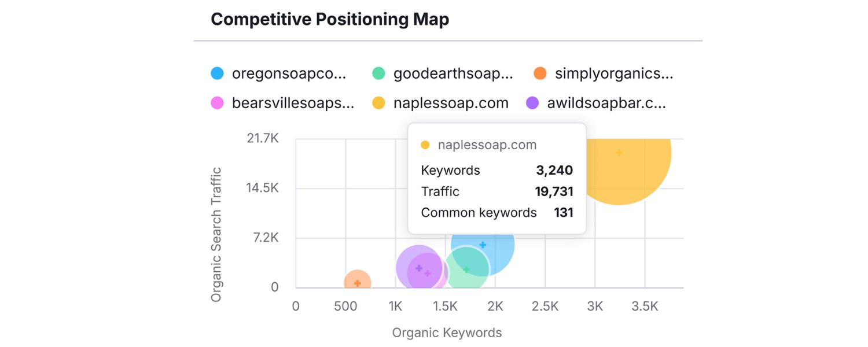Toggle the naplessoap.com series off
Image resolution: width=868 pixels, height=347 pixels.
point(451,102)
